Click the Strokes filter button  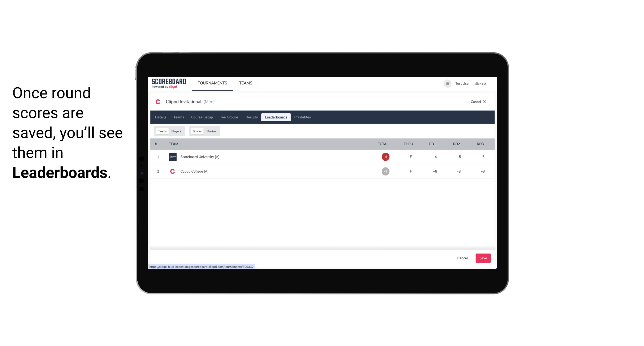point(211,131)
